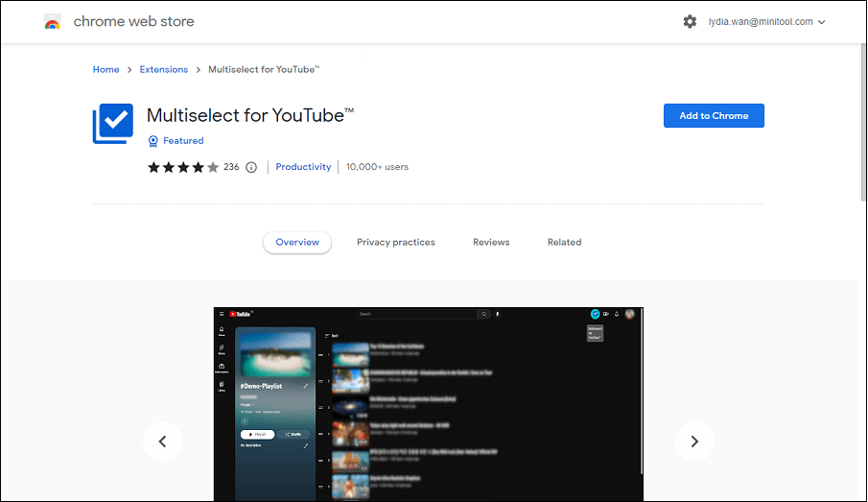Click the Multiselect for YouTube heading
Viewport: 868px width, 502px height.
point(250,115)
